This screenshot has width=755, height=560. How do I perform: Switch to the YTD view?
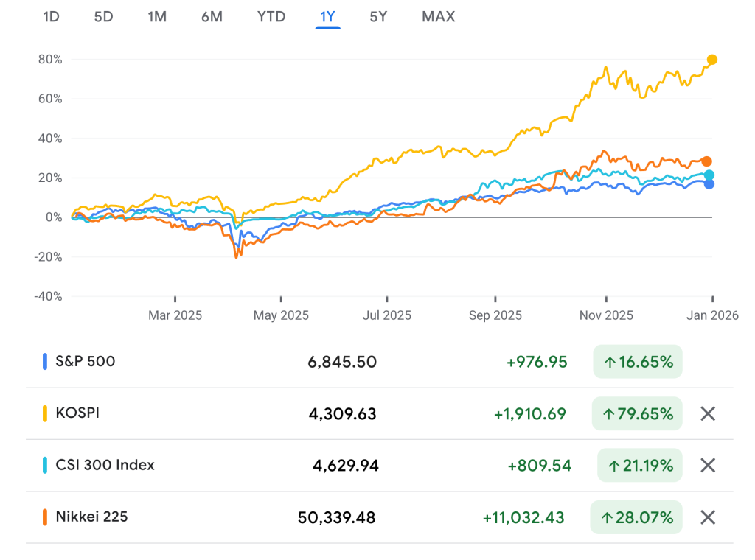click(271, 16)
